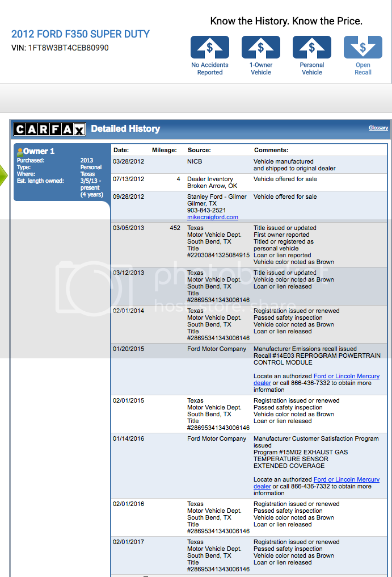Screen dimensions: 392x577
Task: Click the 02/01/2014 date cell
Action: [128, 311]
